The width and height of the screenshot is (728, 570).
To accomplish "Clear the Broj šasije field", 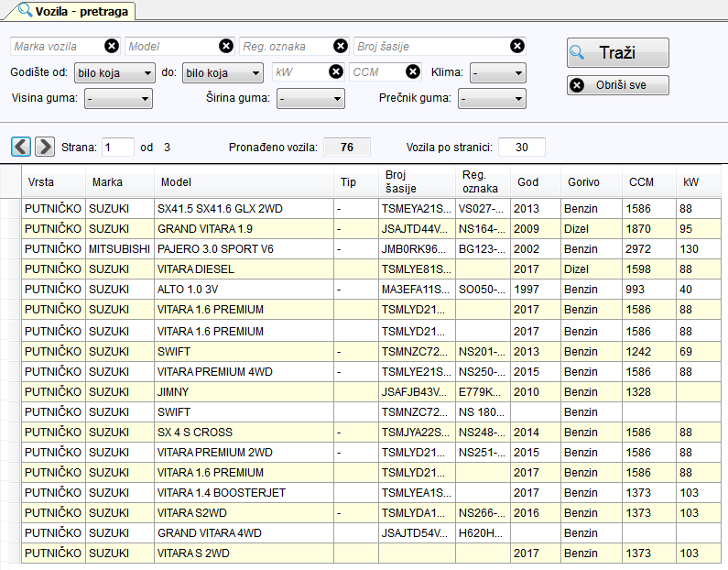I will 517,46.
